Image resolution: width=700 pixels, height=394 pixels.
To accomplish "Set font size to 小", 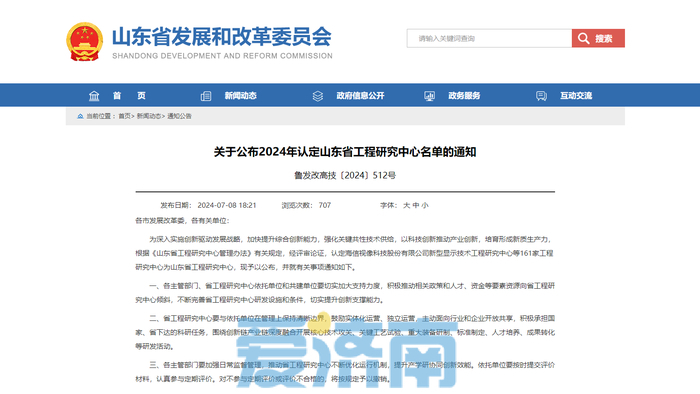I will (425, 205).
